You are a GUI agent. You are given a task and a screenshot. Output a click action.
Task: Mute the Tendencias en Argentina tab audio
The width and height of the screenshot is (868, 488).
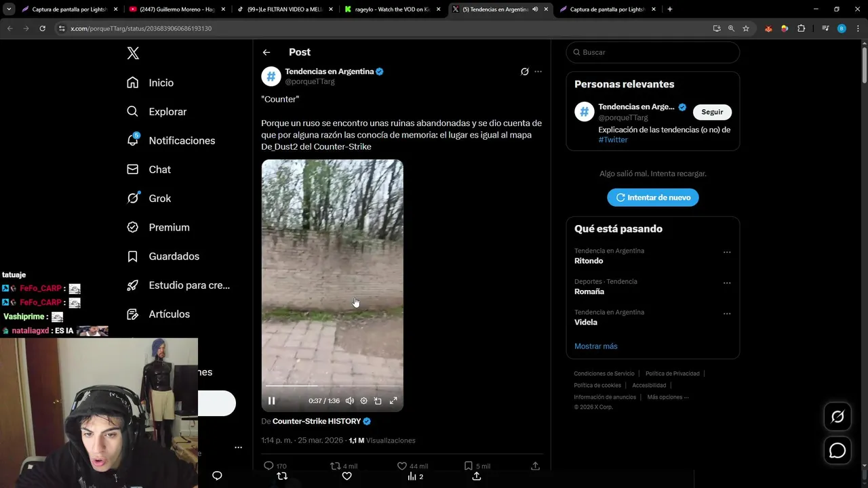(x=535, y=9)
